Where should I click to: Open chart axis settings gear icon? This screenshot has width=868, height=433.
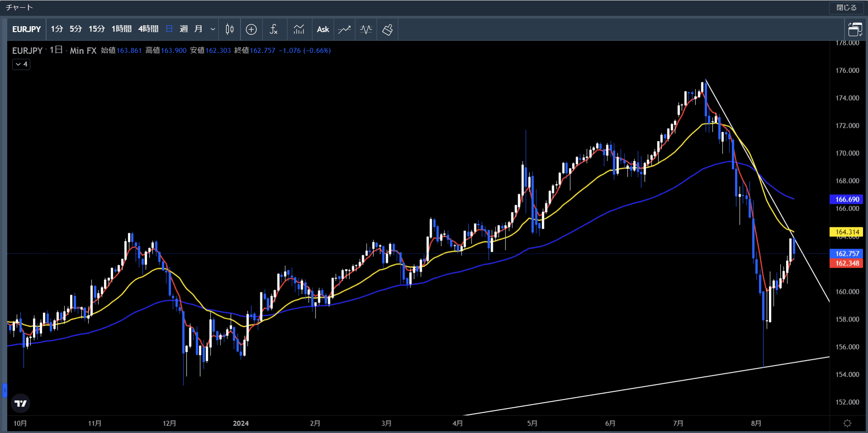click(848, 423)
